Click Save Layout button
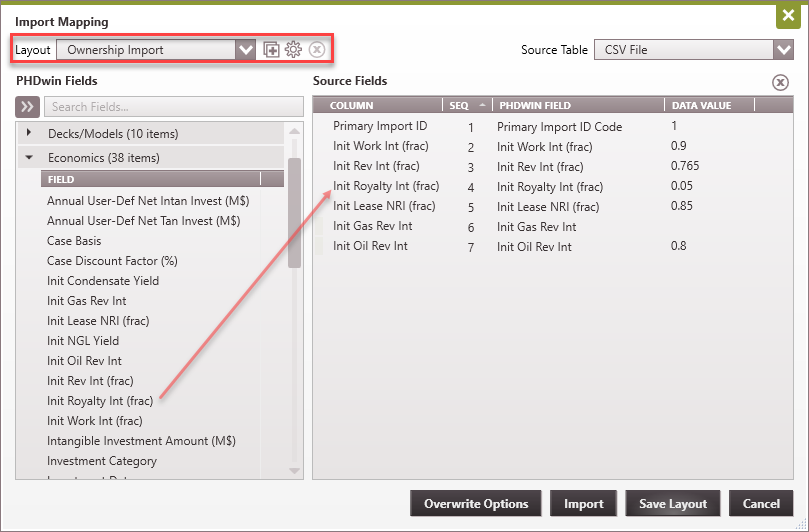 pos(673,504)
